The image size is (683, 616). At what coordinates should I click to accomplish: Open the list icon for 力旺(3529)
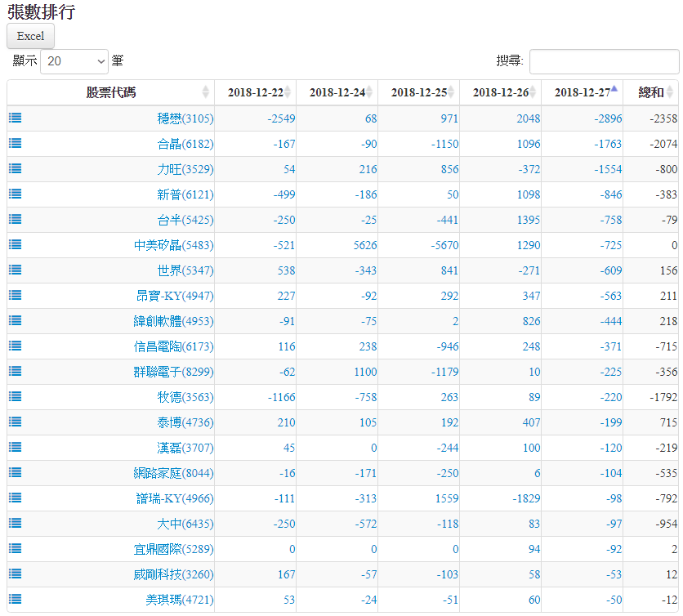15,168
